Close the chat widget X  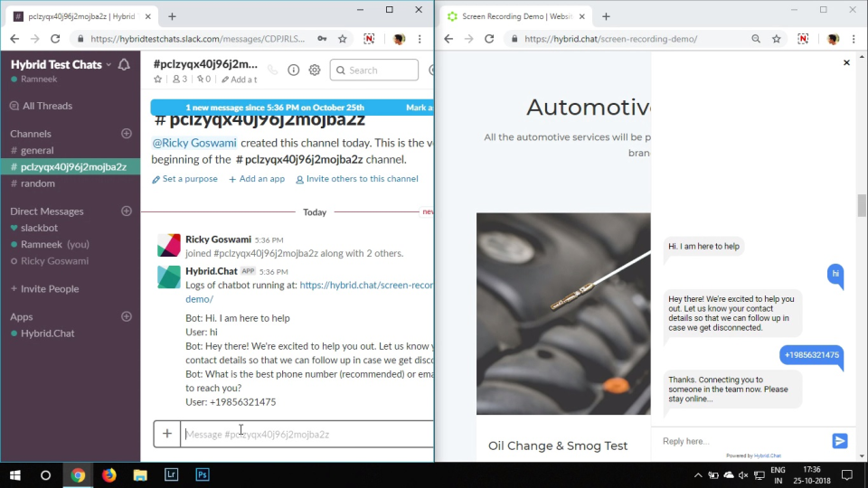pyautogui.click(x=846, y=62)
